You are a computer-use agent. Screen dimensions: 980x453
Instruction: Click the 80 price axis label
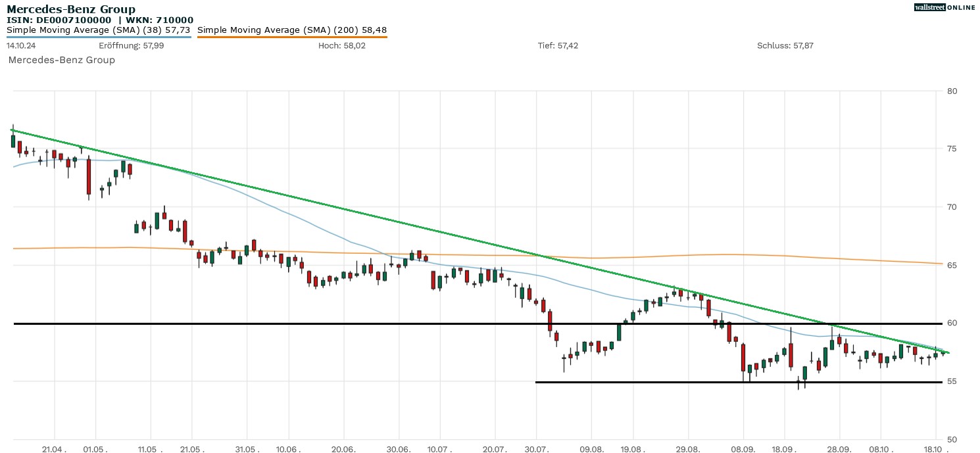pyautogui.click(x=950, y=91)
